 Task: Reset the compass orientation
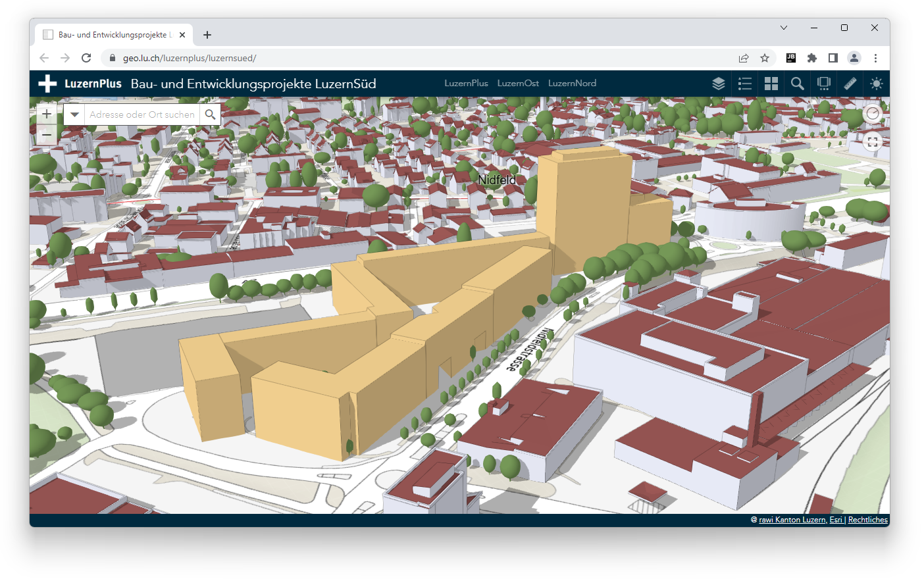(x=873, y=114)
